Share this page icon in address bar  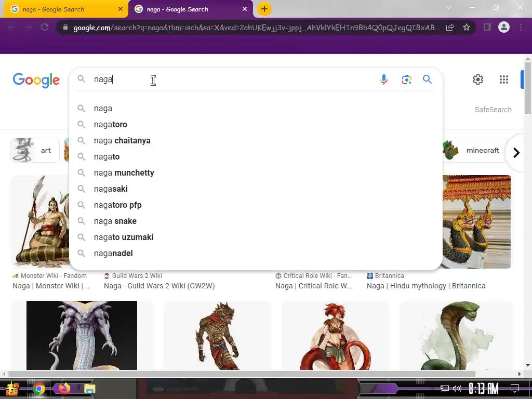coord(450,28)
